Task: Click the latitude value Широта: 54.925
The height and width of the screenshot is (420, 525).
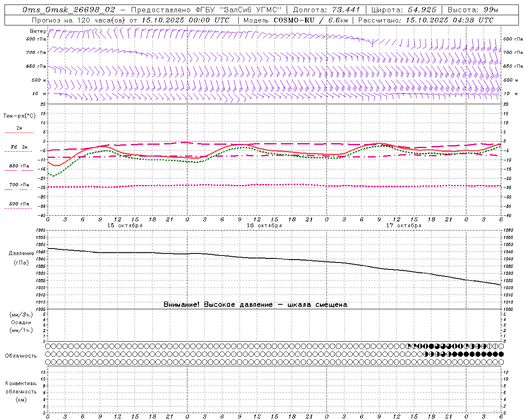Action: (x=404, y=10)
